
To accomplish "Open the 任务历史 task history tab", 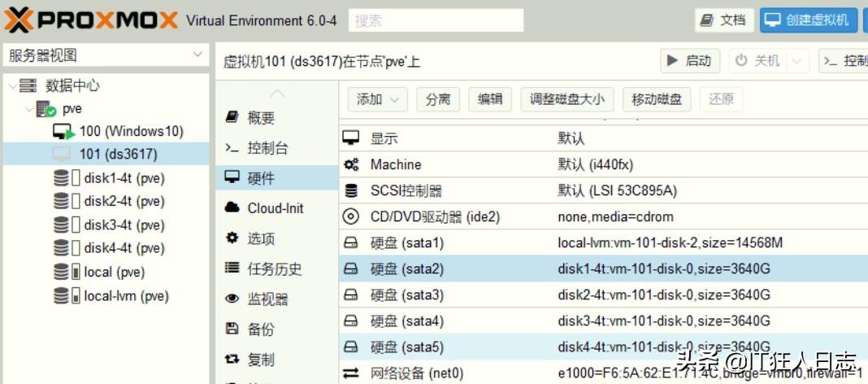I will coord(277,268).
